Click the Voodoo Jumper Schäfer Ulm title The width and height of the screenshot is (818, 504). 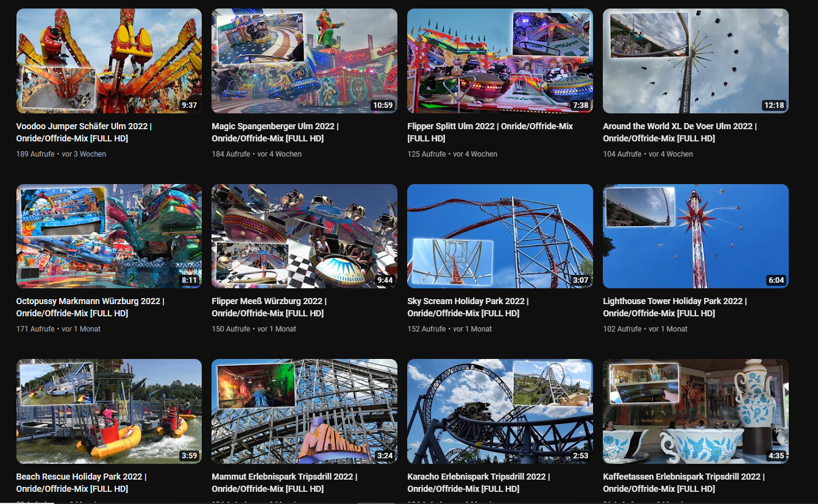click(84, 132)
